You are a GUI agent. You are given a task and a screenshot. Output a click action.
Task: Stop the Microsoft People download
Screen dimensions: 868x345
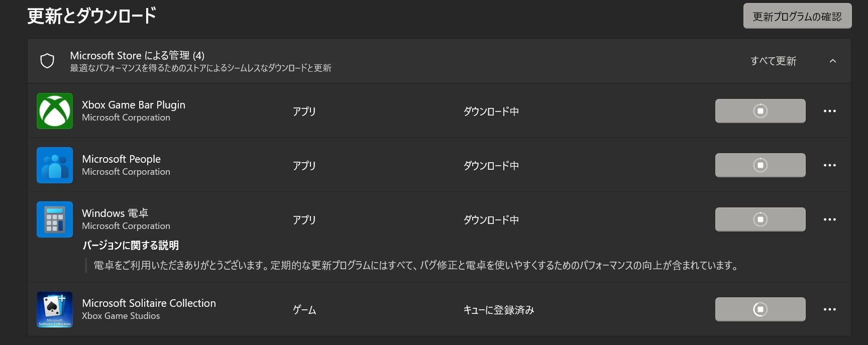coord(760,165)
